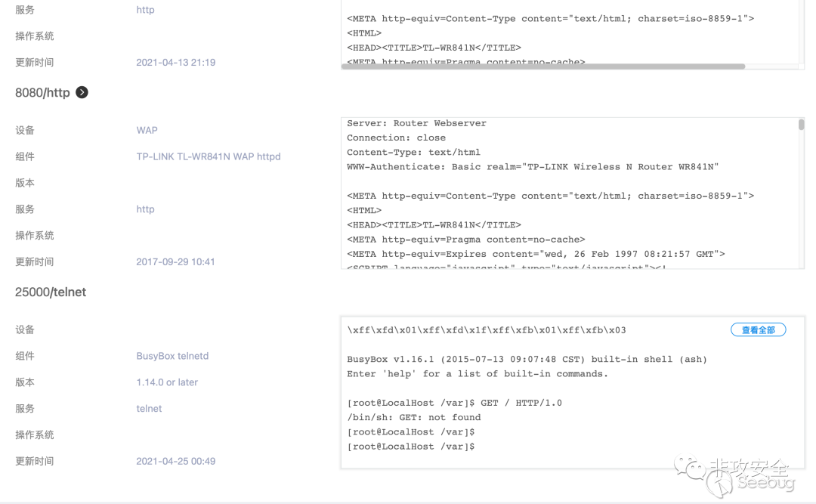Click the horizontal scrollbar of the top banner box

click(x=542, y=66)
